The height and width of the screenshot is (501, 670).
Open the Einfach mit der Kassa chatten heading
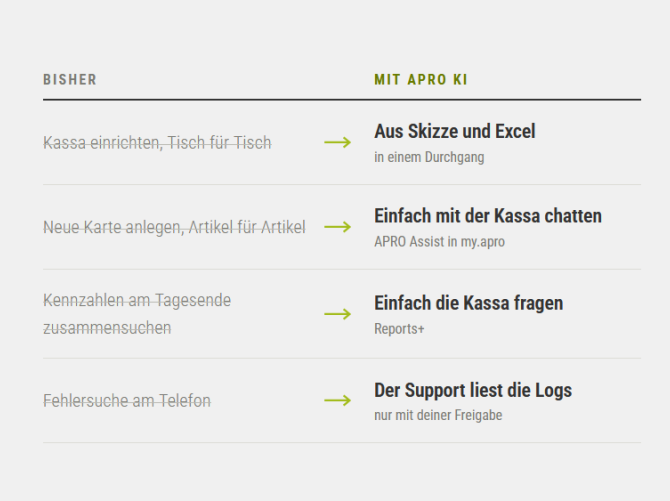point(488,216)
